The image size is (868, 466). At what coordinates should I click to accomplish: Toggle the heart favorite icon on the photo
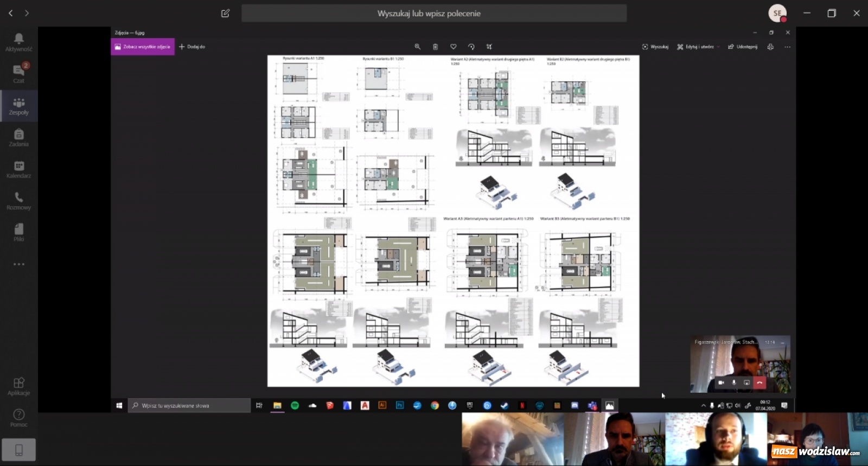click(453, 47)
